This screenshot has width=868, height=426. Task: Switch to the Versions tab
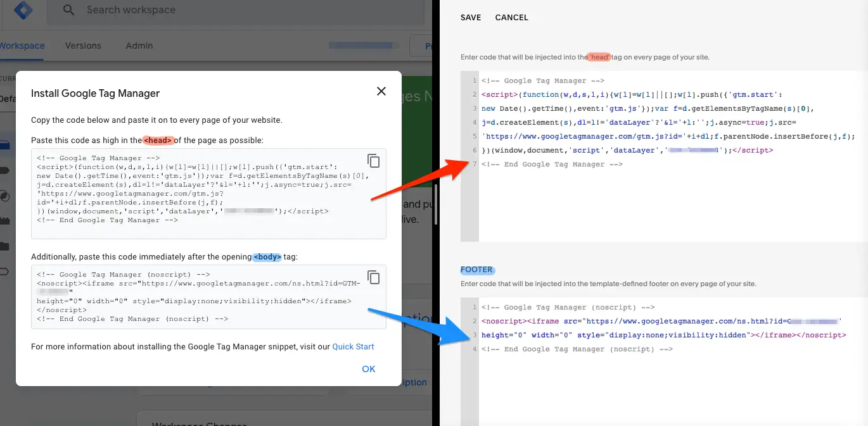click(84, 46)
